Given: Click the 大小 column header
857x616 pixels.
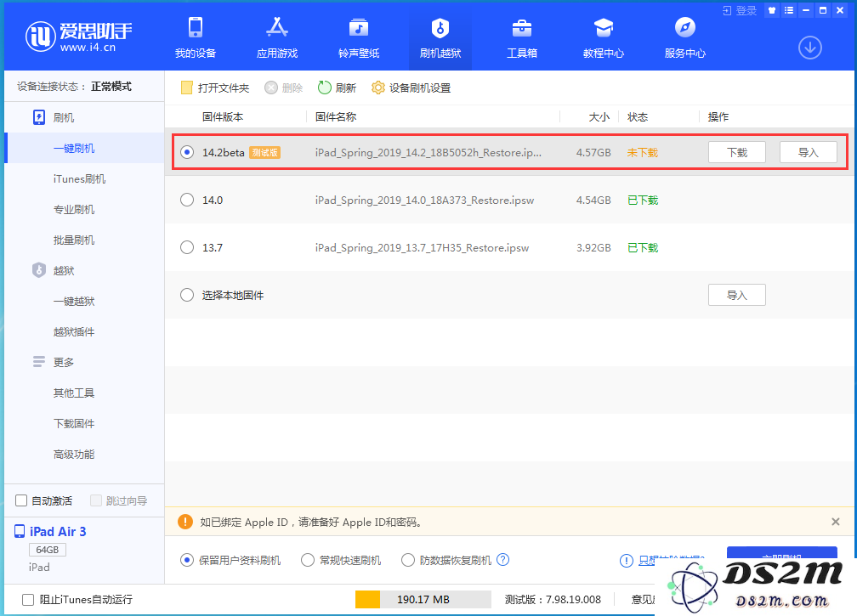Looking at the screenshot, I should pos(599,117).
